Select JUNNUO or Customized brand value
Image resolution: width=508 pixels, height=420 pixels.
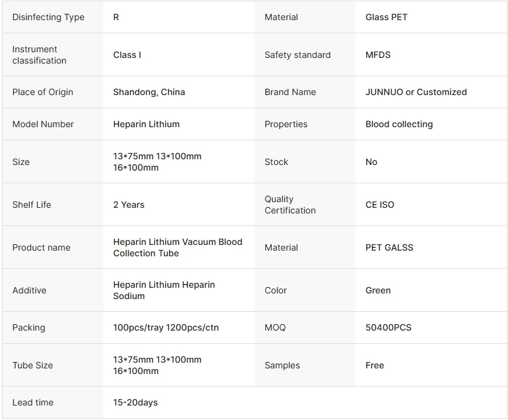pyautogui.click(x=416, y=92)
